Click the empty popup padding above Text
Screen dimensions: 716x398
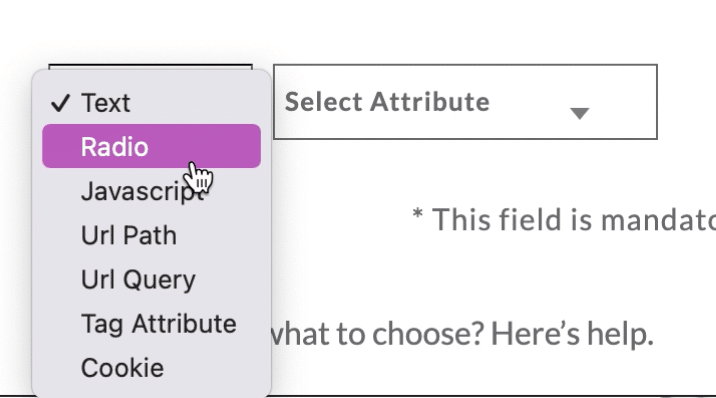pos(151,76)
